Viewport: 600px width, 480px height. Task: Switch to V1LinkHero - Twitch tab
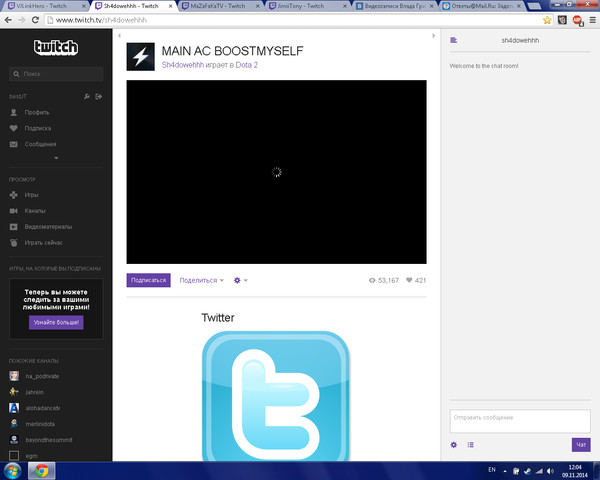45,6
